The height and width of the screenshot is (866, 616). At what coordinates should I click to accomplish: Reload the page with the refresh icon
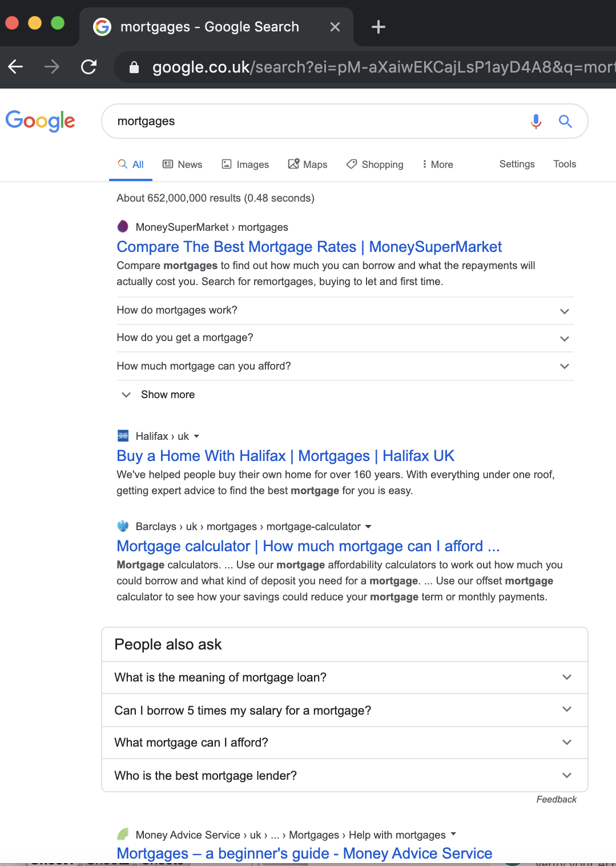pos(89,67)
